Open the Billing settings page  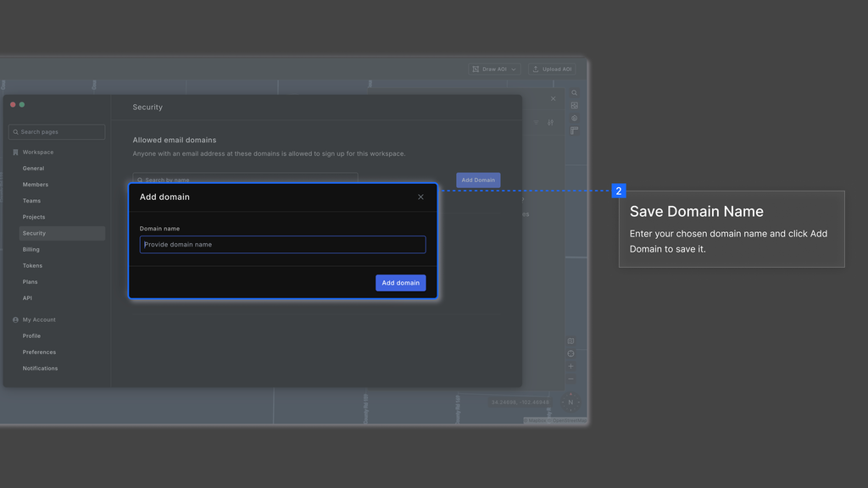click(x=31, y=250)
